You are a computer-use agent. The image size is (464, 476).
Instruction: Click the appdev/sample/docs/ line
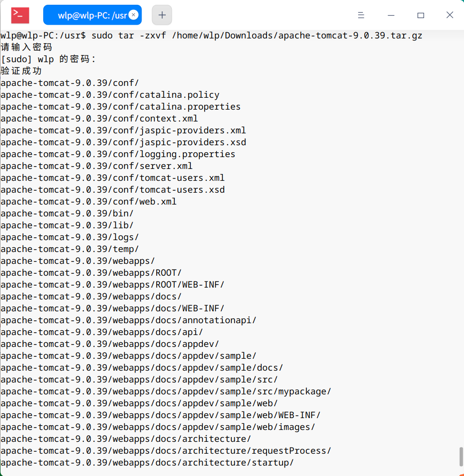142,367
